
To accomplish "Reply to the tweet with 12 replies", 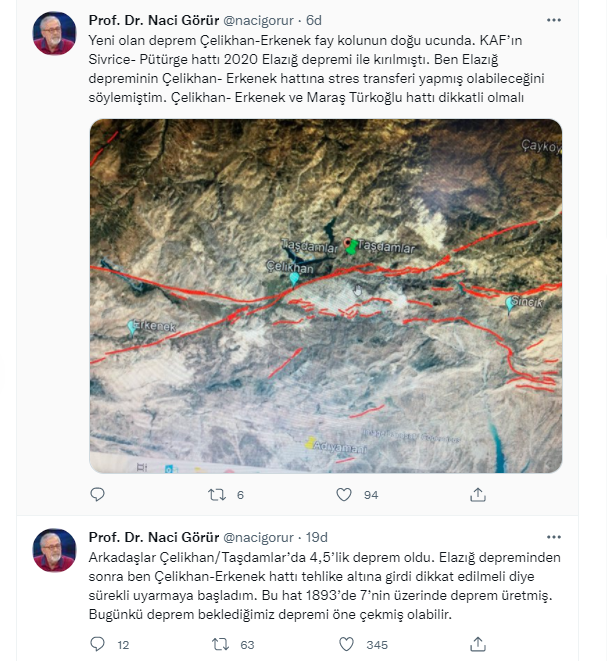I will coord(97,644).
